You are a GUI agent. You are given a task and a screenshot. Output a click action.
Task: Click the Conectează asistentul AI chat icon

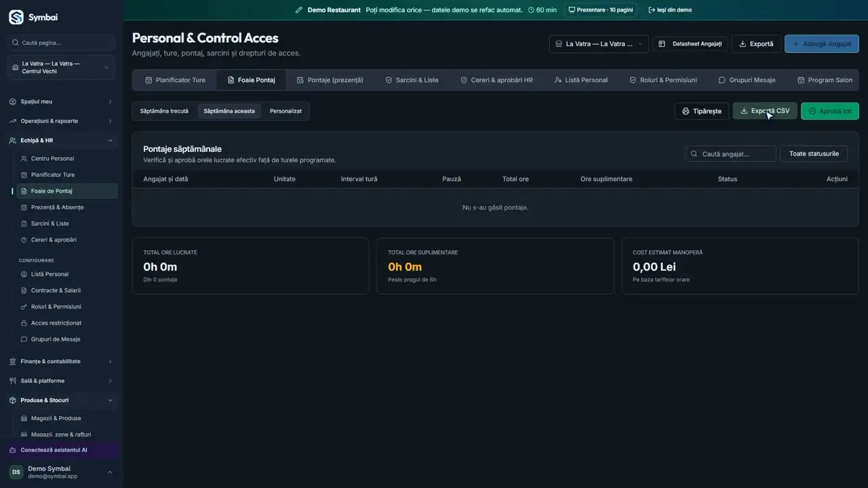(x=13, y=450)
